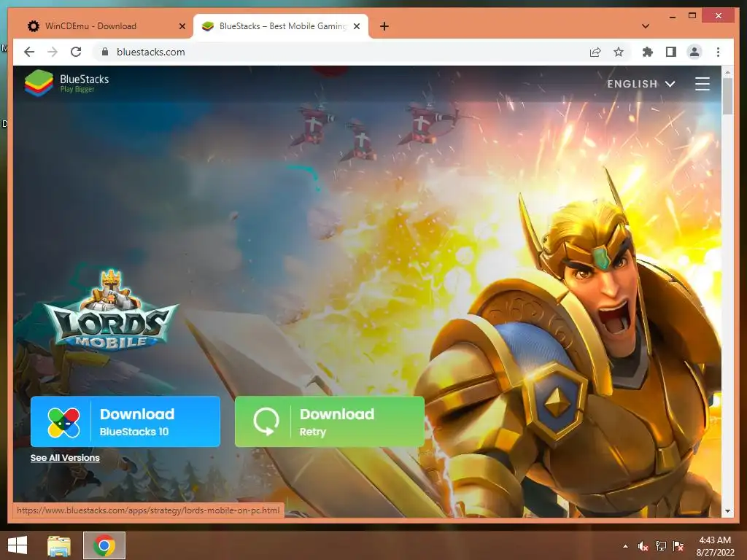Open the BlueStacks hamburger menu

703,84
